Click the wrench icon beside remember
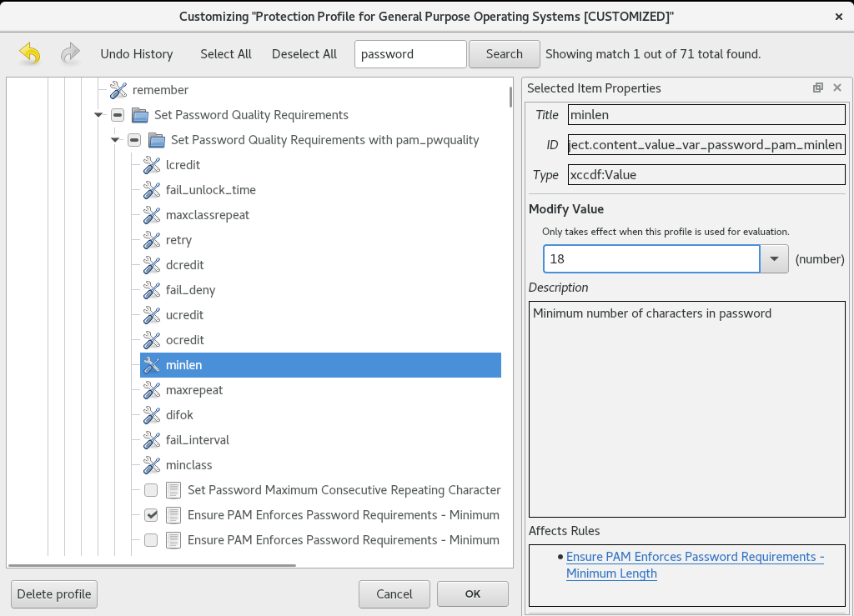This screenshot has width=854, height=616. coord(118,90)
